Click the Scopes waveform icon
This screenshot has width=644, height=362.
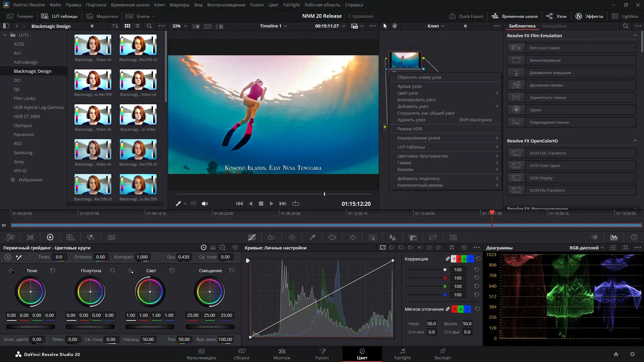point(614,237)
